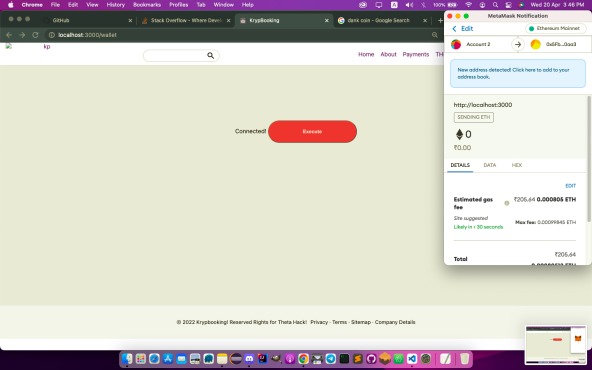Open Sublime Text from the Dock
The height and width of the screenshot is (370, 592).
[x=358, y=358]
